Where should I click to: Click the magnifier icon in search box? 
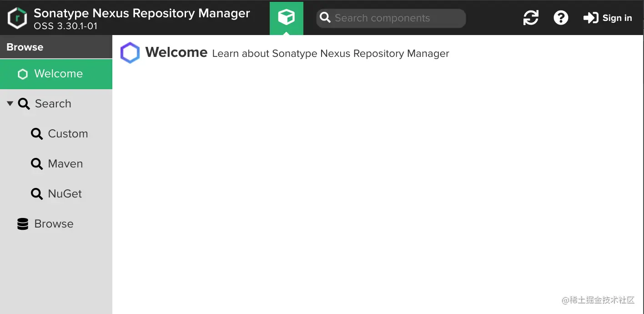click(325, 18)
